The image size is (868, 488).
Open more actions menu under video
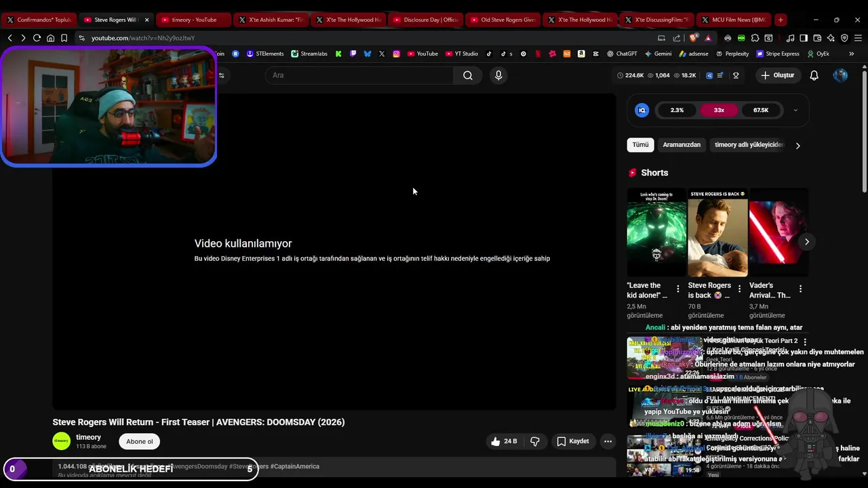(x=608, y=441)
